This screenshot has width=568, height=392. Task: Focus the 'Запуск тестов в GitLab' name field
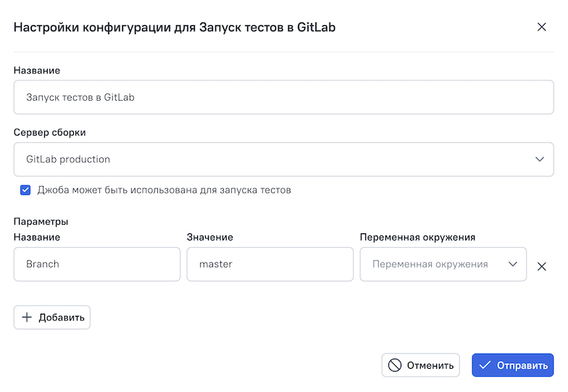point(283,97)
